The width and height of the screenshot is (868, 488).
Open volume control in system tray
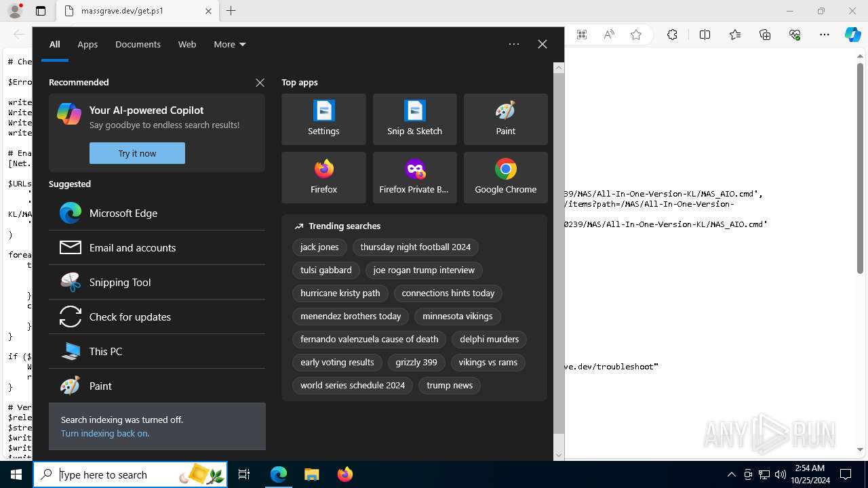[x=781, y=474]
